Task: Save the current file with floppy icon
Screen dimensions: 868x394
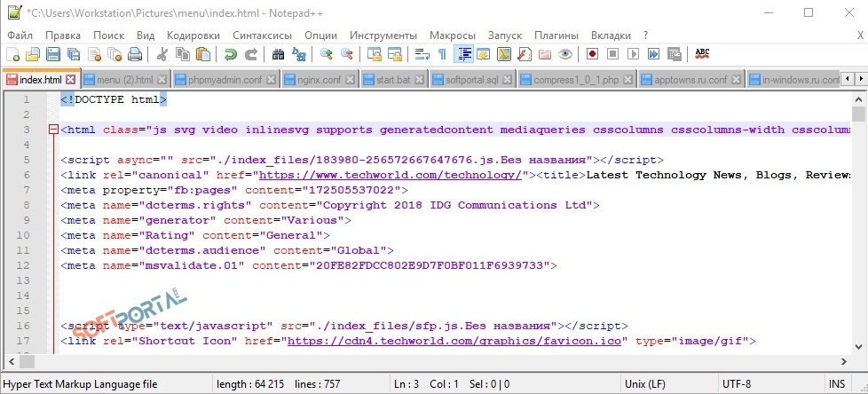Action: point(53,54)
